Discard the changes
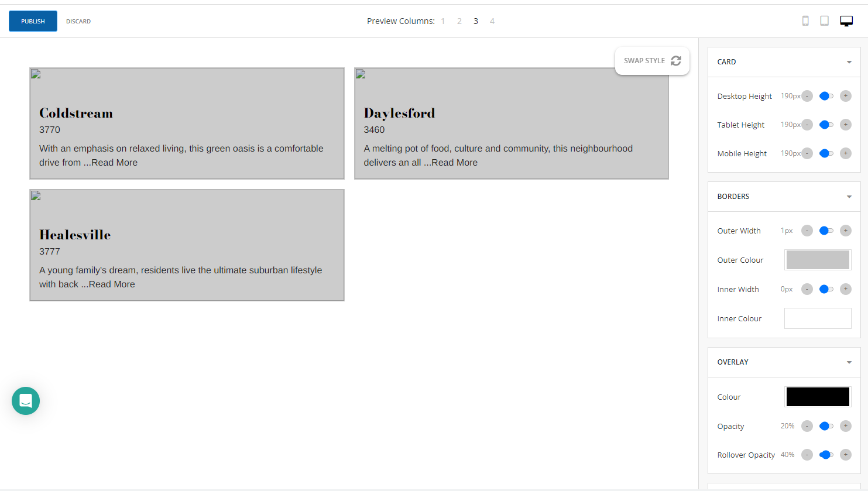868x491 pixels. [x=78, y=21]
